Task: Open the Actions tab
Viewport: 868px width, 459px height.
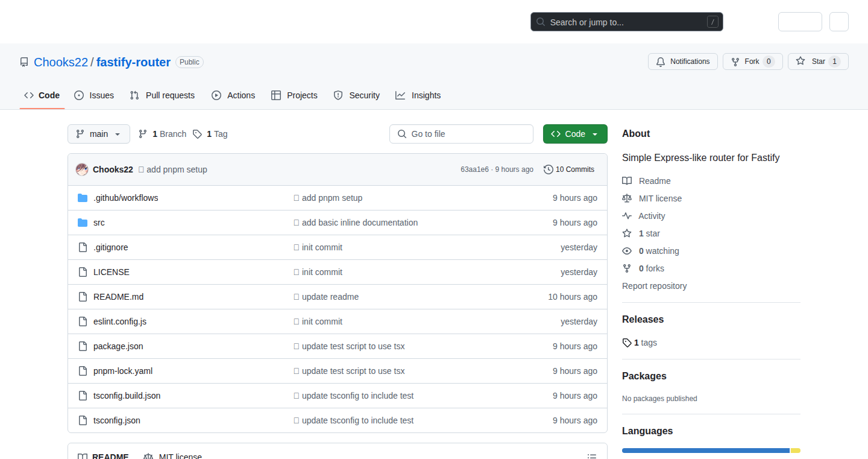Action: (x=233, y=95)
